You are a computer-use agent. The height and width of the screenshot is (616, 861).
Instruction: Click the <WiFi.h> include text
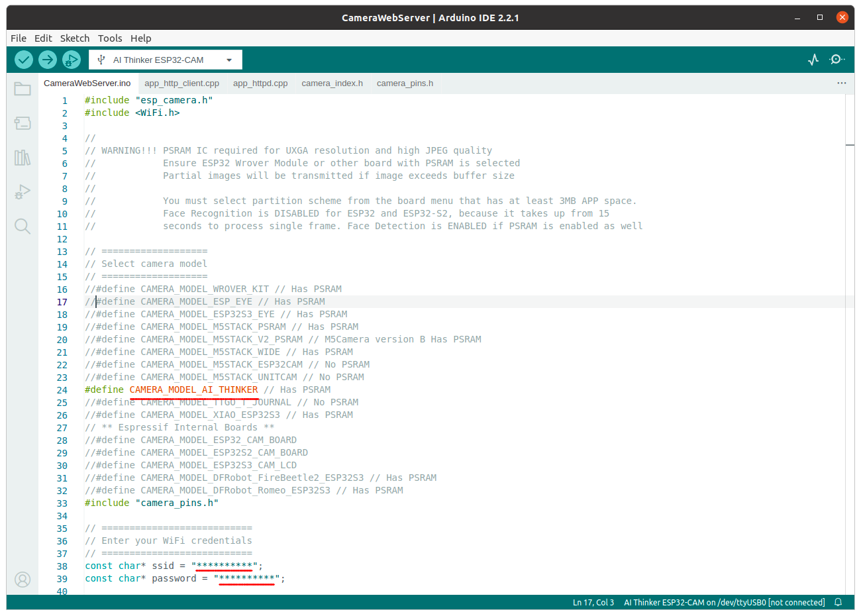[158, 113]
